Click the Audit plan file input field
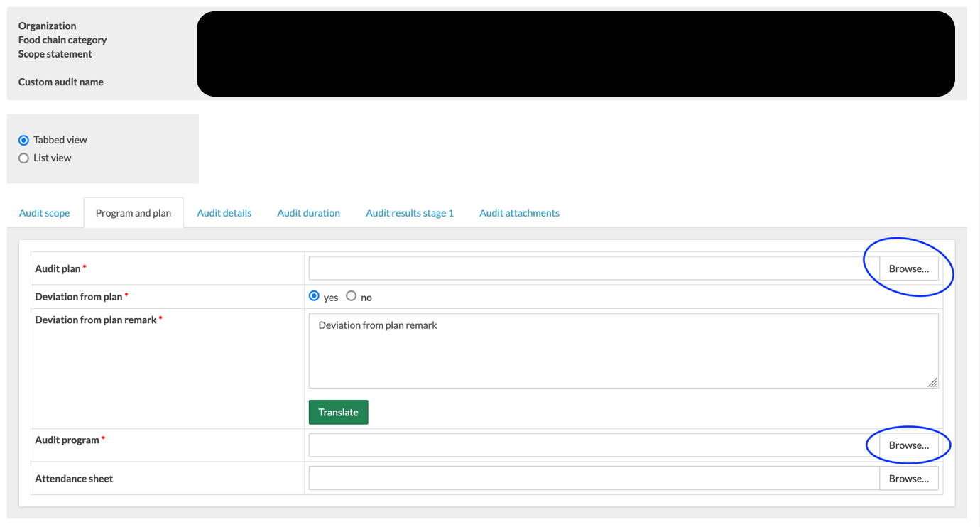Screen dimensions: 980x527 coord(594,268)
